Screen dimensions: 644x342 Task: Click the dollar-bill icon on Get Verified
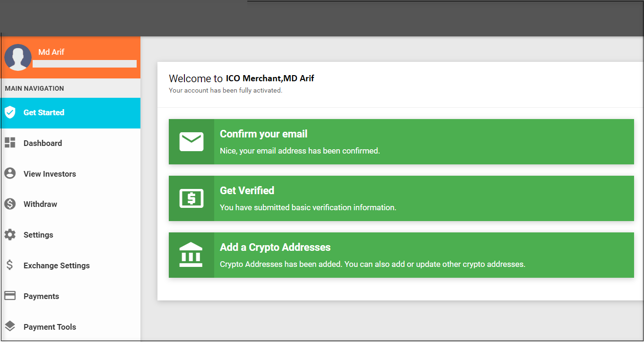click(191, 198)
